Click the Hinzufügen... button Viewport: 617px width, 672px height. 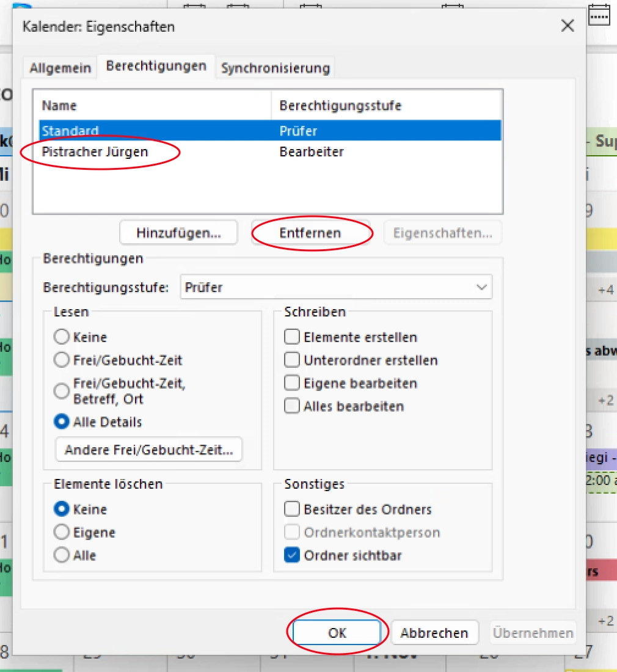(x=178, y=233)
